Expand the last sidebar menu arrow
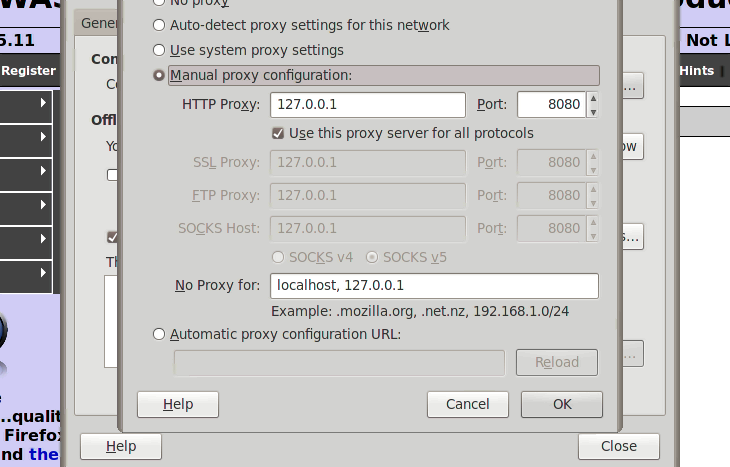730x467 pixels. (44, 273)
